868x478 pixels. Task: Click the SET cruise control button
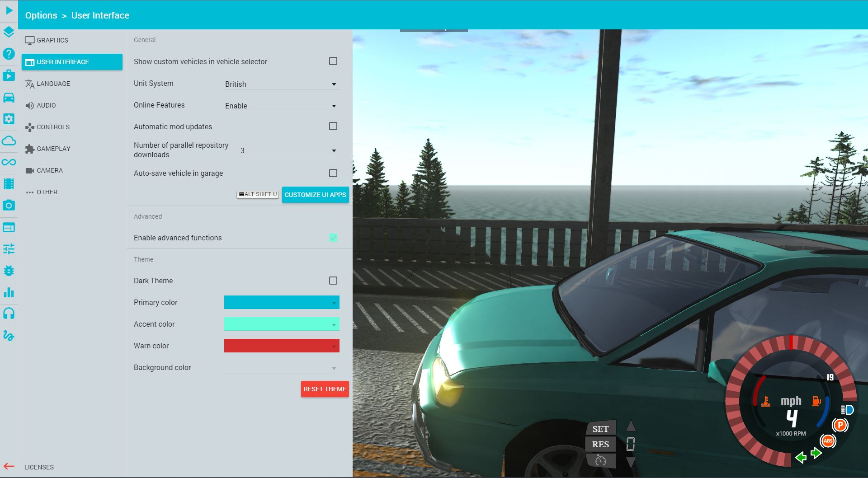[x=600, y=428]
